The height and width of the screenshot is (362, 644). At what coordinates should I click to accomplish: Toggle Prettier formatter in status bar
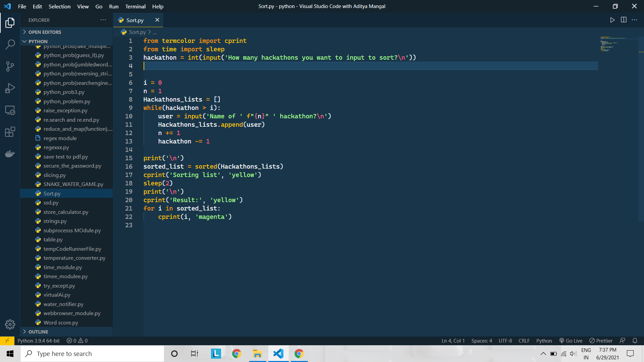[x=601, y=341]
